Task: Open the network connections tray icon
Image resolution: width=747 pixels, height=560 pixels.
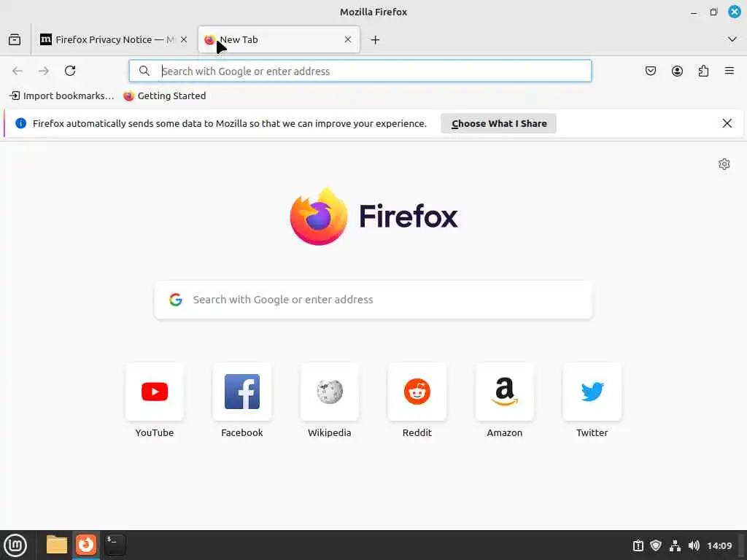Action: 675,545
